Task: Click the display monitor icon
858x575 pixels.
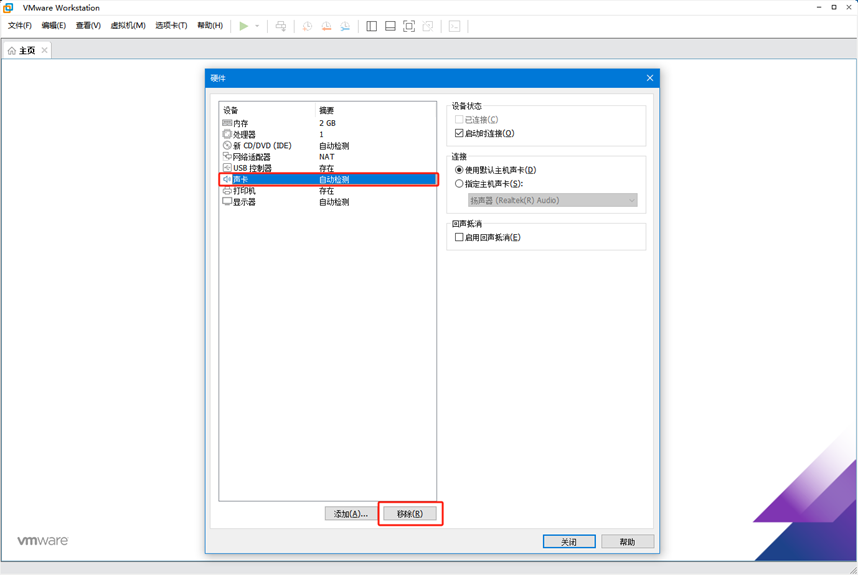Action: click(x=227, y=202)
